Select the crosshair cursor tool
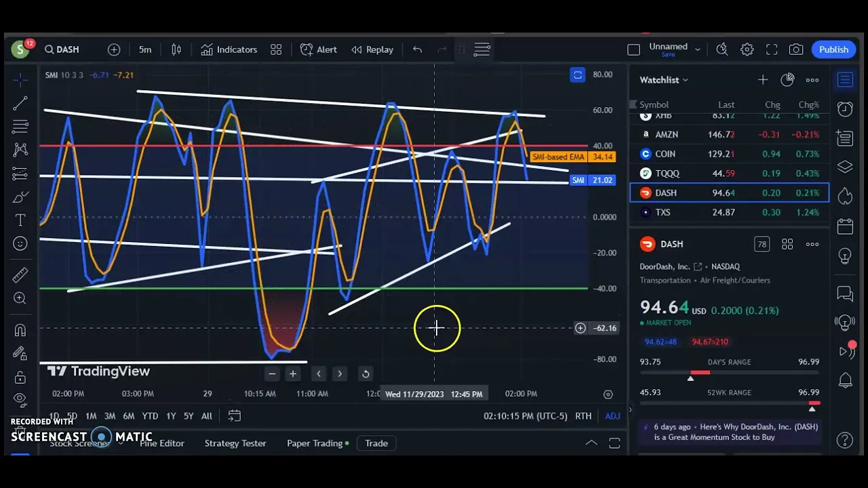Viewport: 868px width, 488px height. click(20, 80)
